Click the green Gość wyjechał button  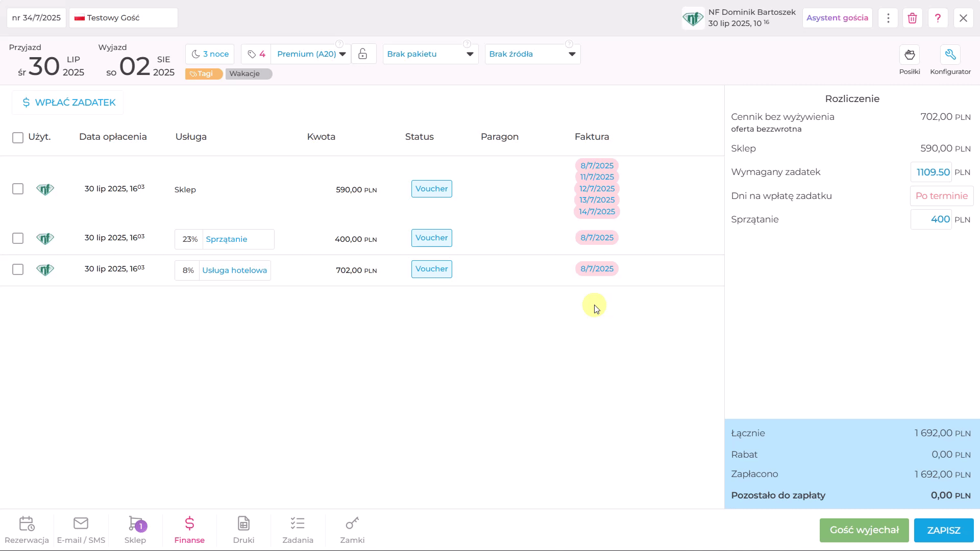[864, 530]
